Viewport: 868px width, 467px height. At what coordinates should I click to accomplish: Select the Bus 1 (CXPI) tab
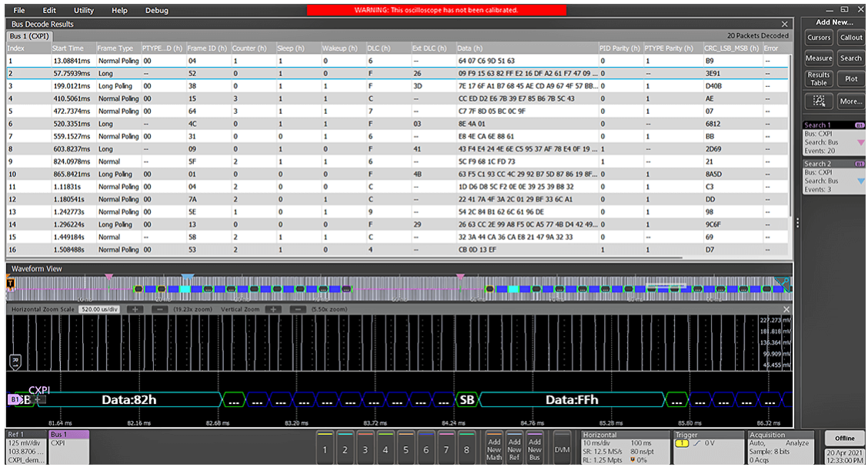pyautogui.click(x=29, y=36)
